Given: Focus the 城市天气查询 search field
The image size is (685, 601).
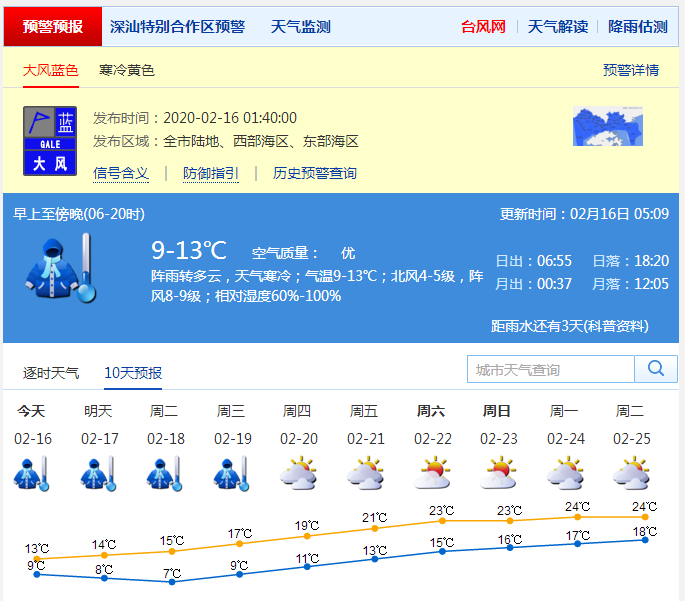Looking at the screenshot, I should click(x=550, y=369).
